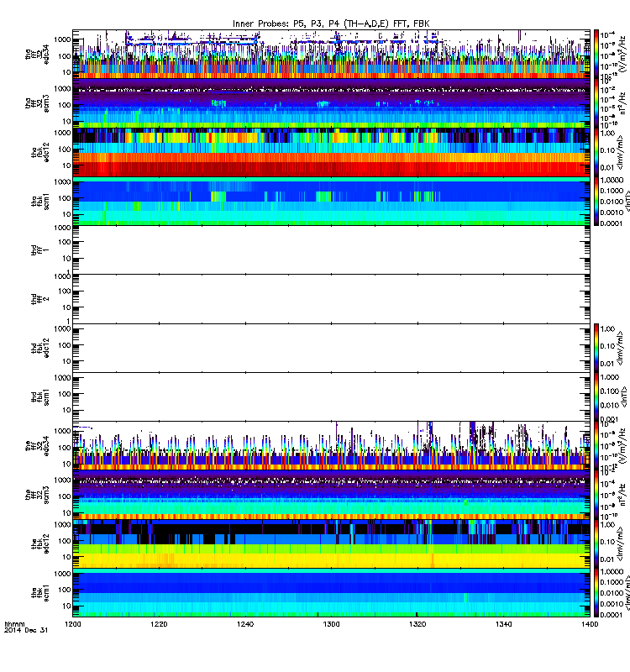Click the 'tha fff 32 scm3' panel label
The height and width of the screenshot is (672, 630).
tap(37, 103)
